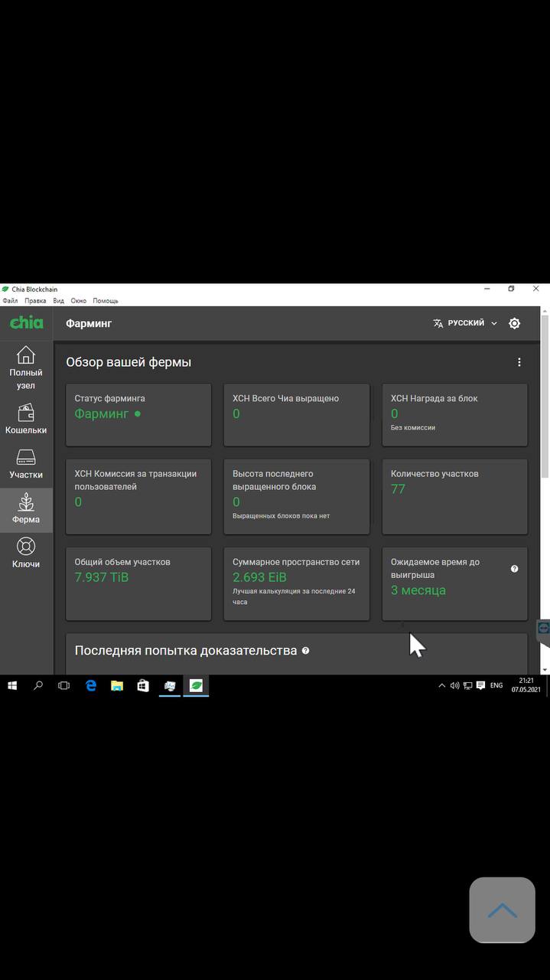Click help icon beside Последняя попытка доказательства
Viewport: 550px width, 980px height.
point(305,651)
